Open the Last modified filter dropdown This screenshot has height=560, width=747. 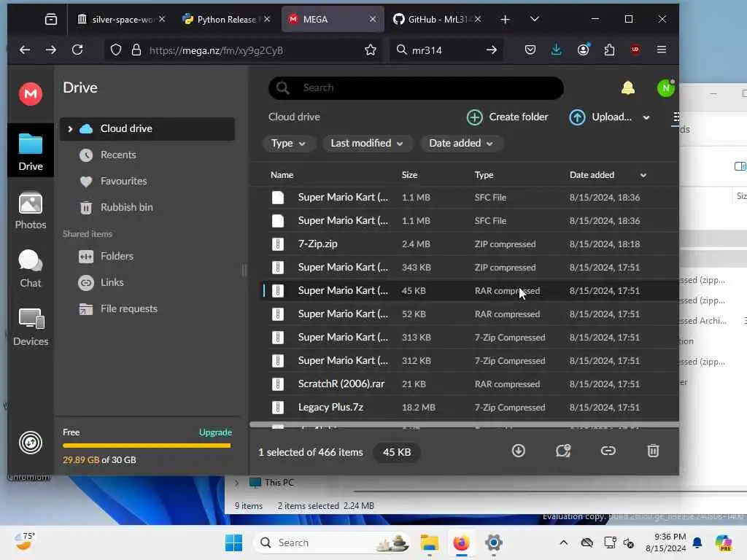[x=368, y=144]
